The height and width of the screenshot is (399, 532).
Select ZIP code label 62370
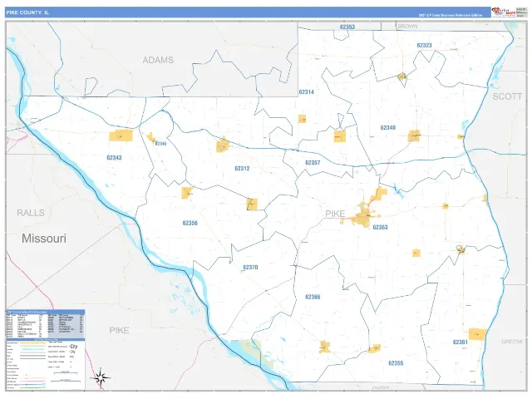250,268
